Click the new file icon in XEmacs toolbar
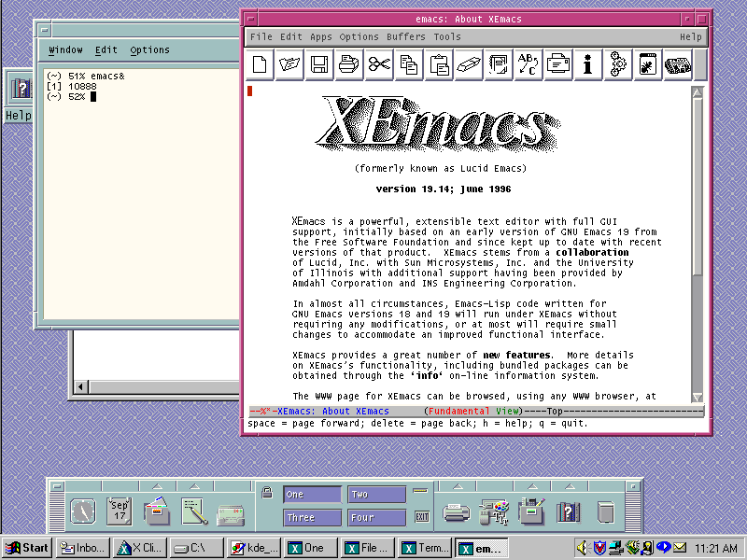 tap(260, 64)
